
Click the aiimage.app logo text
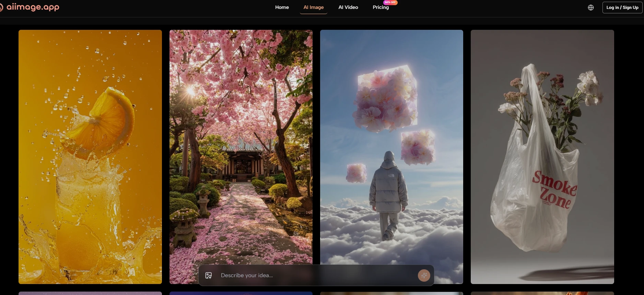tap(33, 7)
